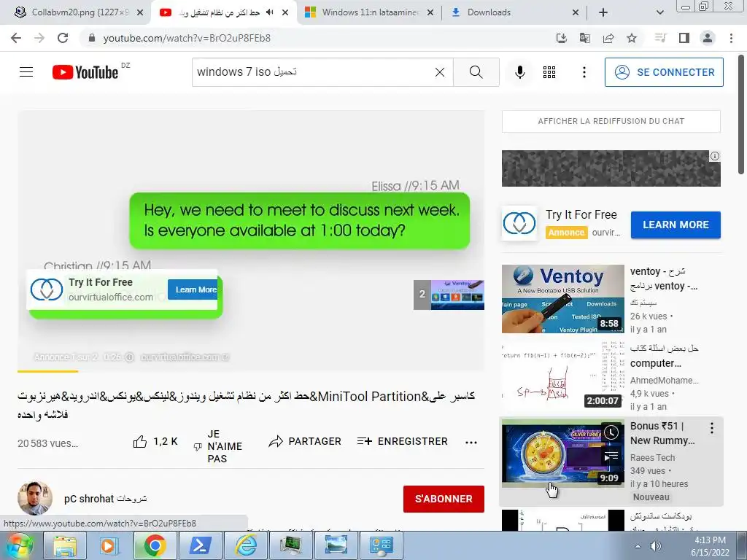Screen dimensions: 747x560
Task: Open more actions ellipsis under video
Action: [471, 443]
